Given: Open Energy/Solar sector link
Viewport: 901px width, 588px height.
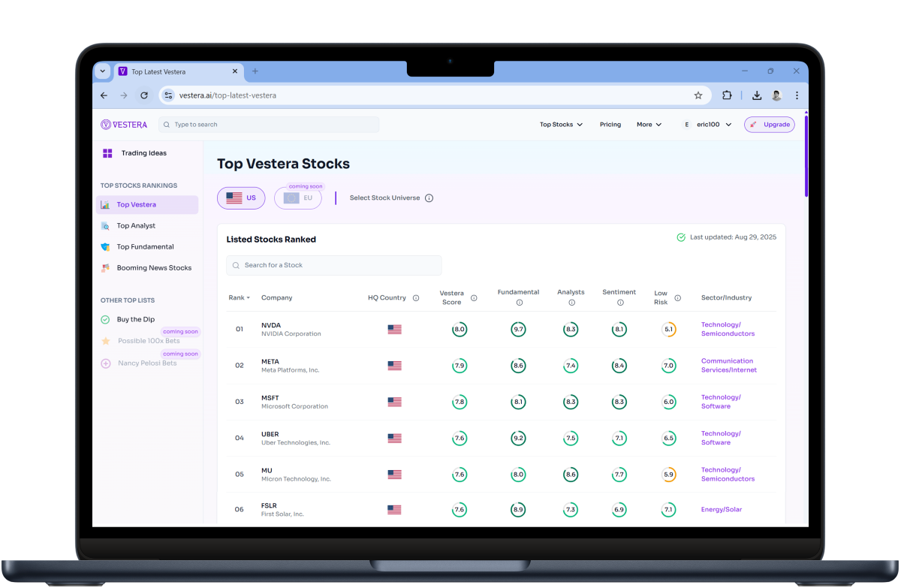Looking at the screenshot, I should point(722,510).
